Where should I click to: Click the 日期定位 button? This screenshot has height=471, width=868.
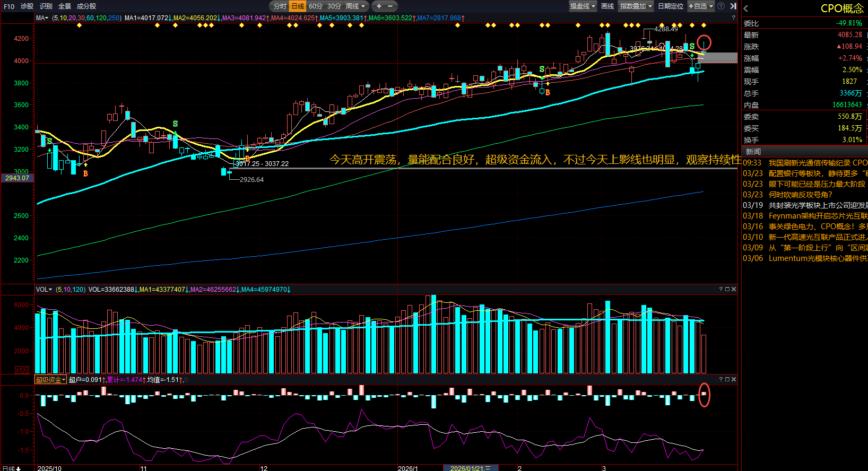tap(671, 6)
